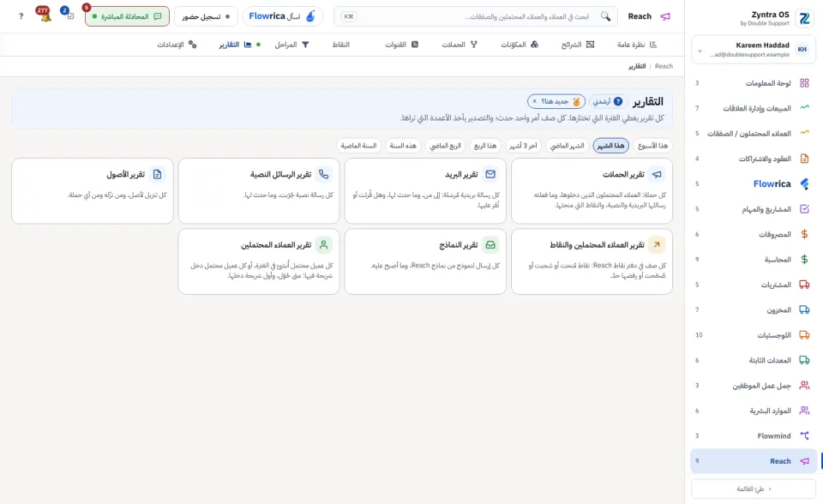Screen dimensions: 823x504
Task: Open اللوجستيات truck icon
Action: [x=804, y=335]
